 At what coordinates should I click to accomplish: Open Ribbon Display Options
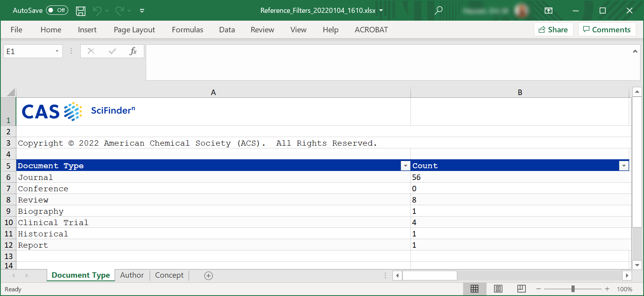tap(548, 11)
